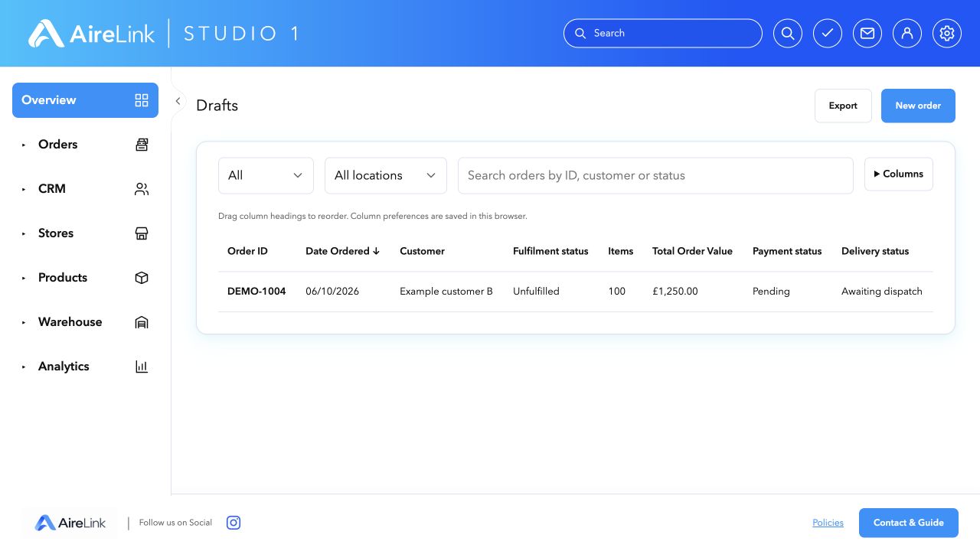Open the All status filter dropdown
This screenshot has width=980, height=551.
coord(266,176)
